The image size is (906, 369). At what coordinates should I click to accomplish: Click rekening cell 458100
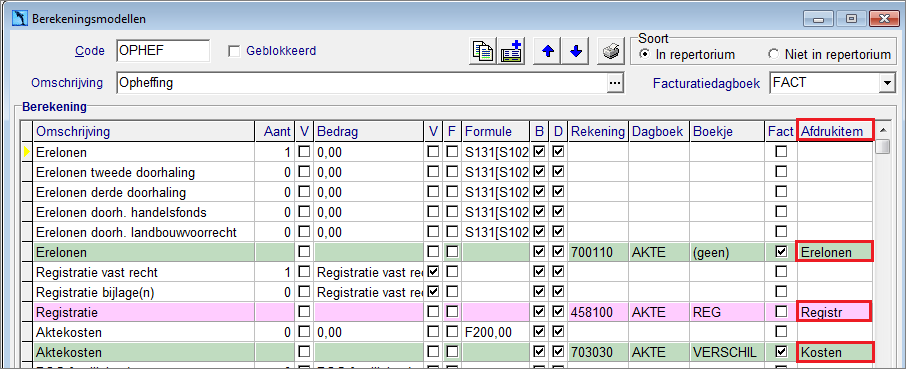pyautogui.click(x=598, y=312)
